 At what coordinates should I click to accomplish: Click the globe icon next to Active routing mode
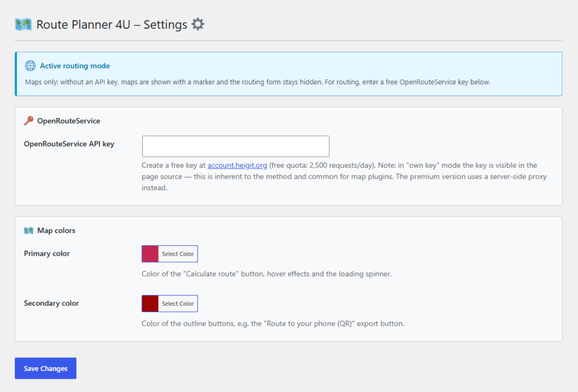(30, 66)
